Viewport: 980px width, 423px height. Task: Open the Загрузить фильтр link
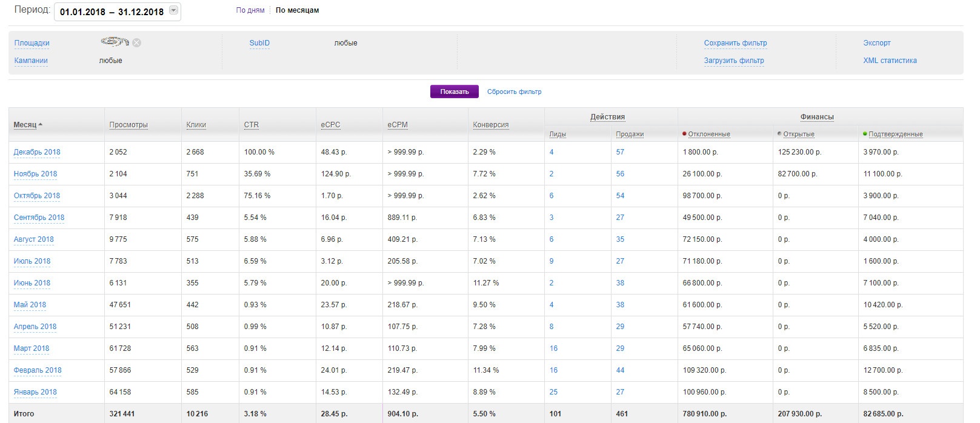click(733, 61)
